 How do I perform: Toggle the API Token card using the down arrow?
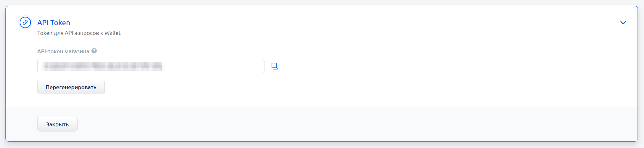[x=623, y=23]
